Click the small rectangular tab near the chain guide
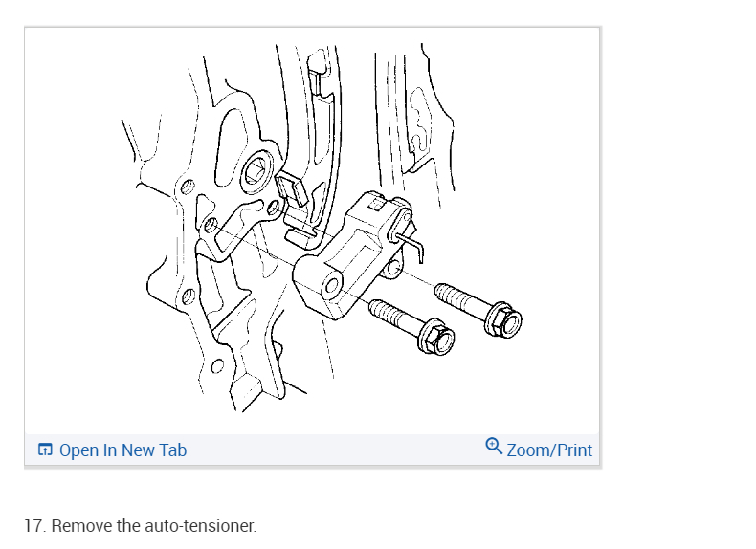This screenshot has height=549, width=756. (292, 188)
